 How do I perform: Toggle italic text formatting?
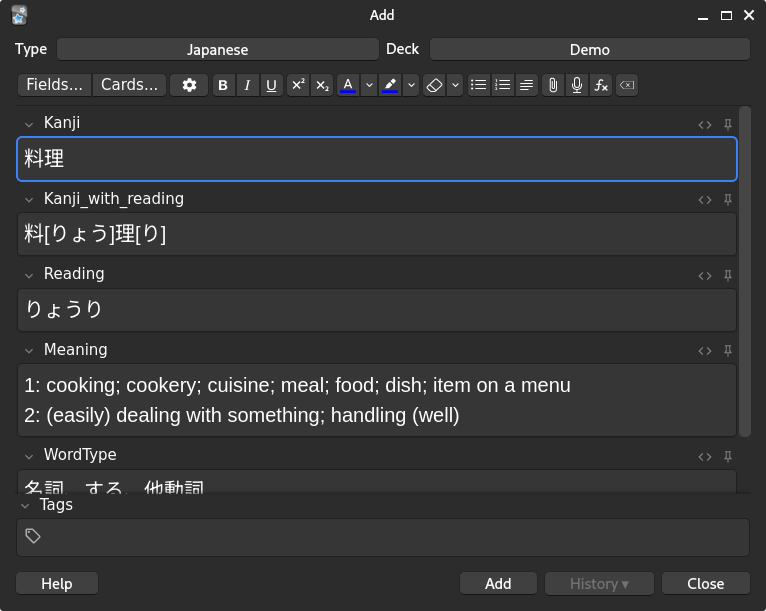(247, 86)
